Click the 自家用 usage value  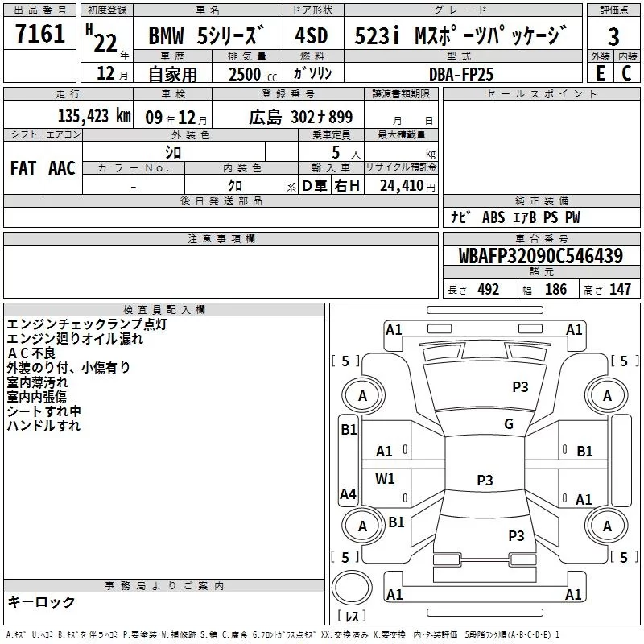[172, 74]
